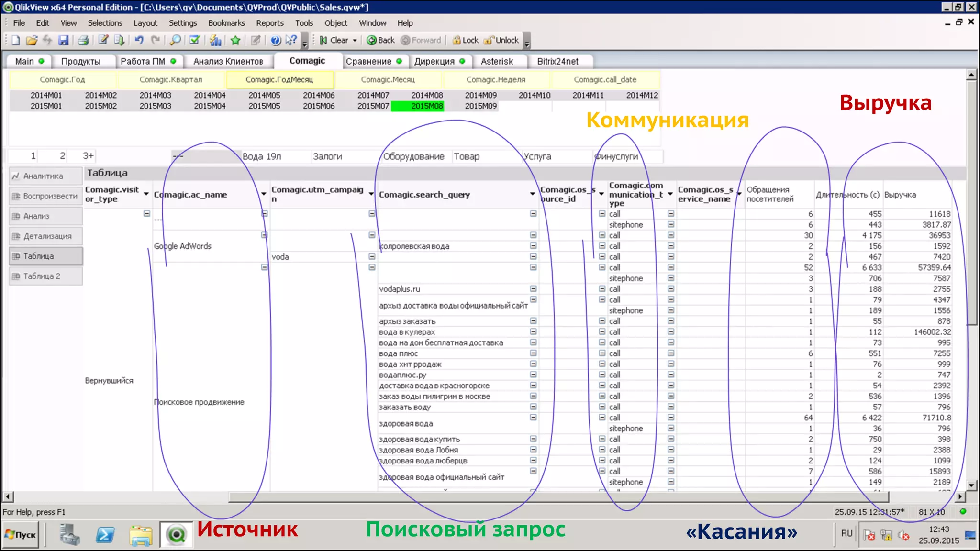The image size is (980, 551).
Task: Open Comagic.search_query column dropdown
Action: 533,194
